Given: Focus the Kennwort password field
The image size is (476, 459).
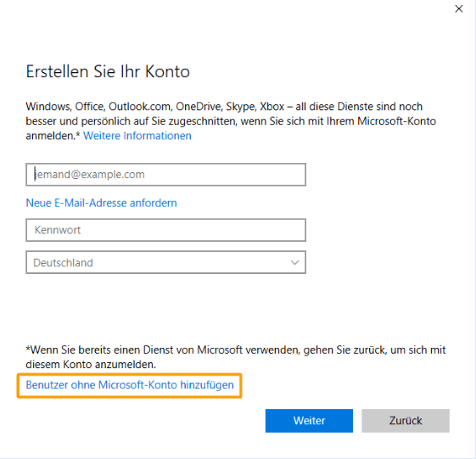Looking at the screenshot, I should coord(165,230).
